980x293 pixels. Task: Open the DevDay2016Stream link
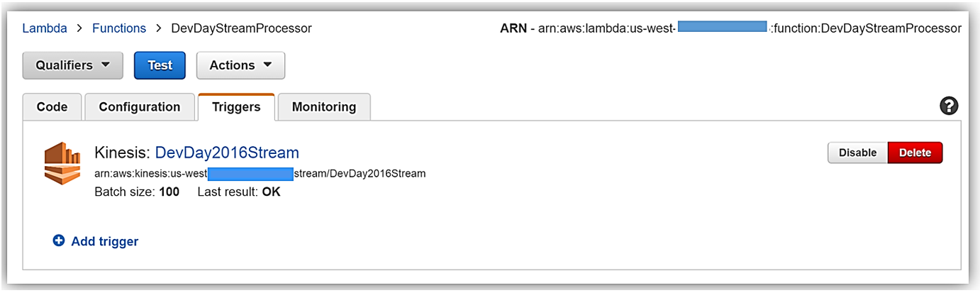(227, 153)
